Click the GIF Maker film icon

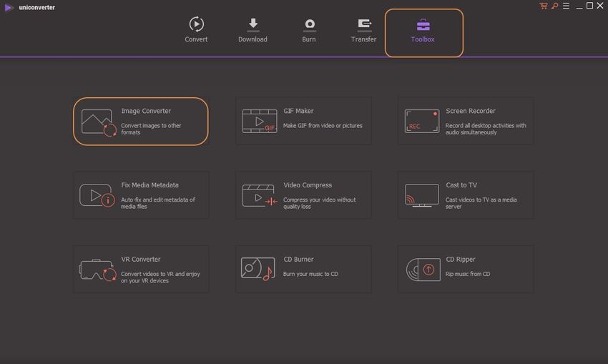[259, 122]
